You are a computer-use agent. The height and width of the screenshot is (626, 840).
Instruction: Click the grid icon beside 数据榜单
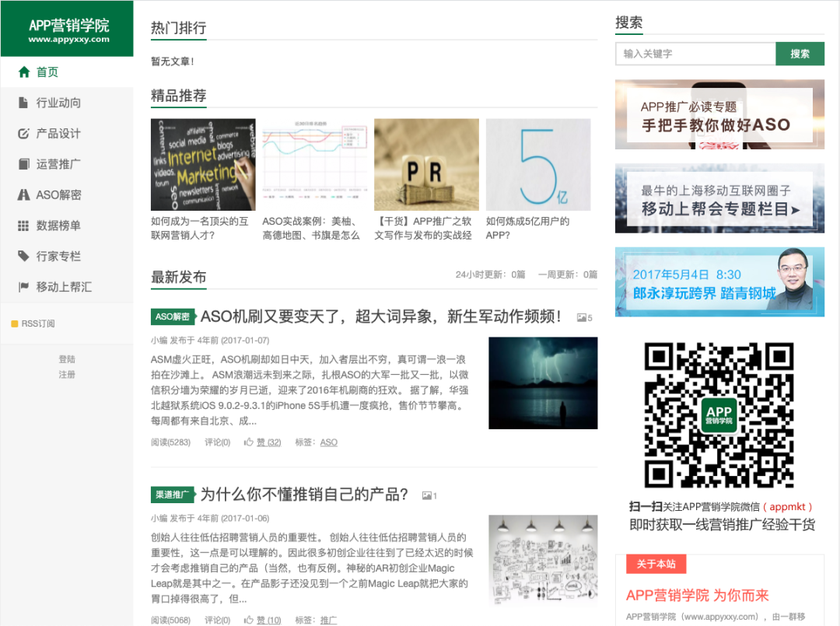pos(23,226)
